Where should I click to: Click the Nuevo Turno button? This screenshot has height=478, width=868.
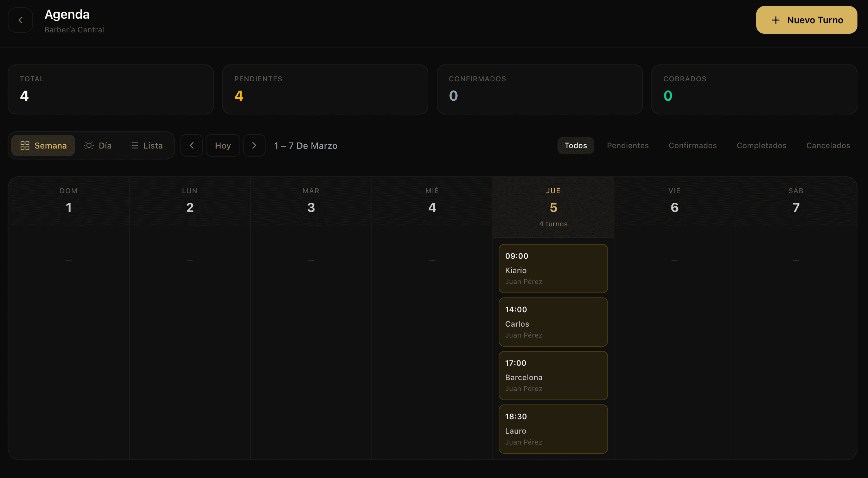point(806,20)
